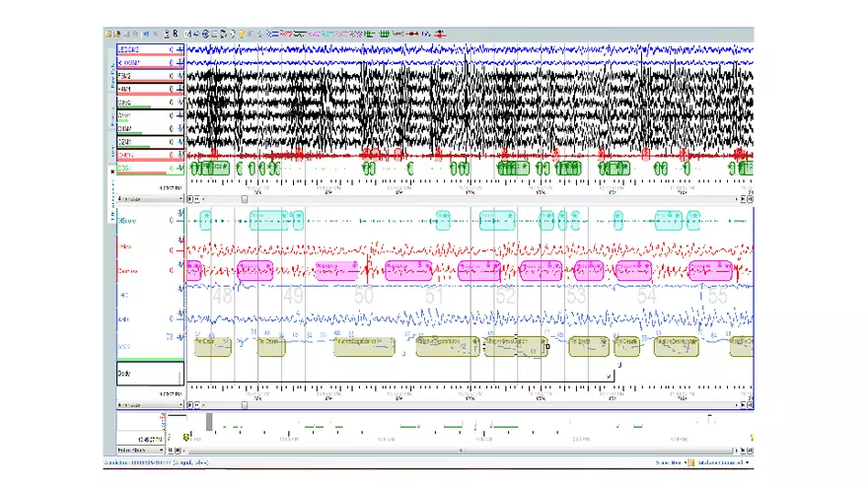
Task: Click the red waveform toolbar icon
Action: point(286,34)
